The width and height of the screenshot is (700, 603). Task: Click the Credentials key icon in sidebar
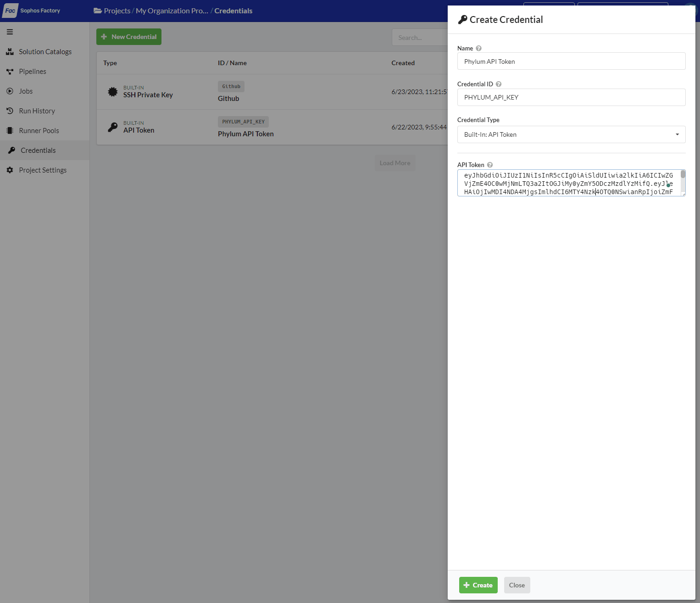(x=11, y=151)
